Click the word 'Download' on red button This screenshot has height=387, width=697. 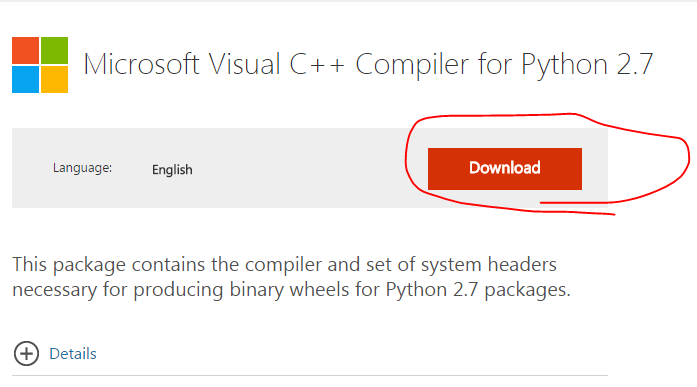pyautogui.click(x=505, y=168)
